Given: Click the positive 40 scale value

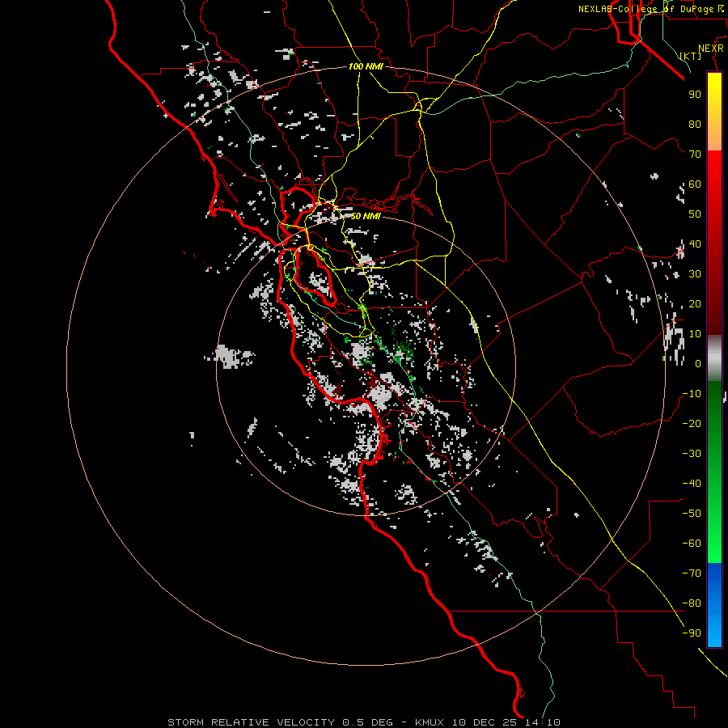Looking at the screenshot, I should tap(695, 243).
